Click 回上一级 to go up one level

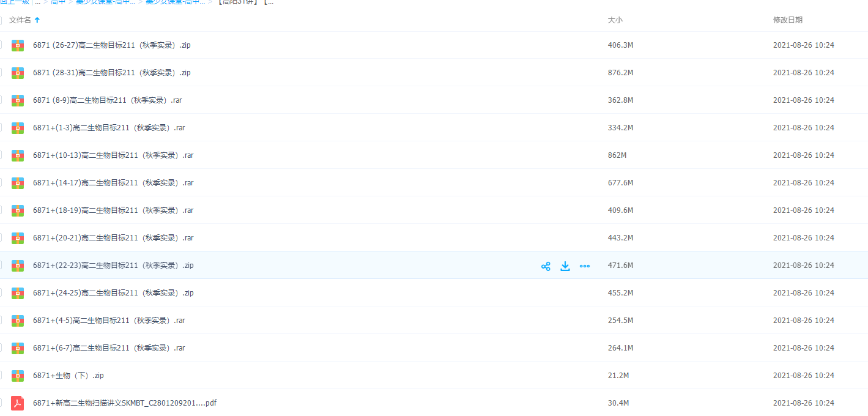15,2
